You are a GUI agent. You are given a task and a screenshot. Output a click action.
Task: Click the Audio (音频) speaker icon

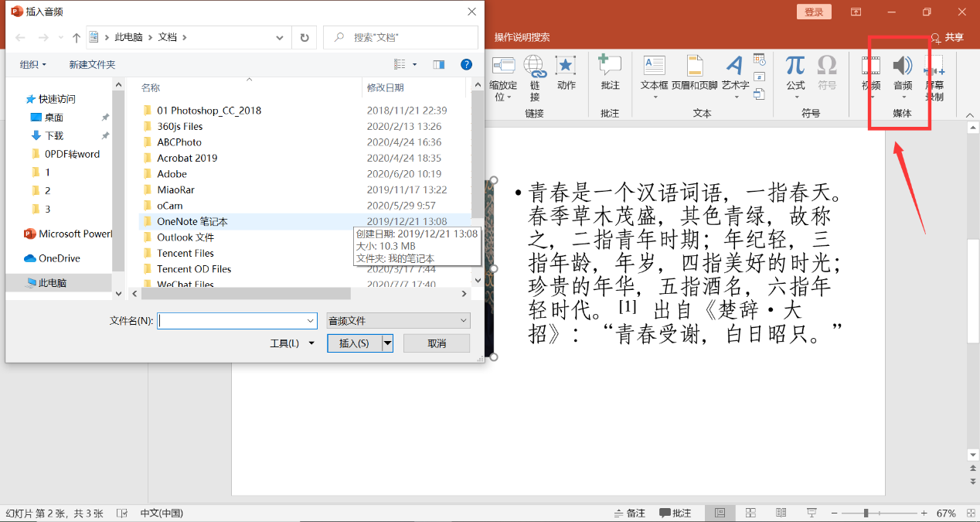coord(902,66)
